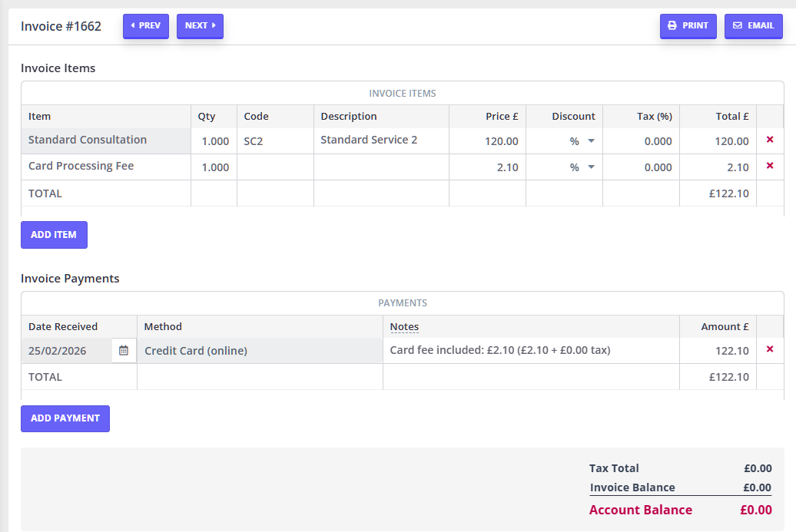Click the Add Payment button
This screenshot has height=532, width=796.
pos(65,418)
